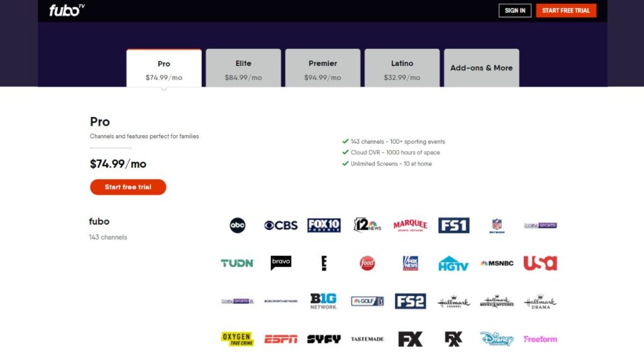Click the ABC channel logo
The height and width of the screenshot is (362, 644).
[x=237, y=226]
